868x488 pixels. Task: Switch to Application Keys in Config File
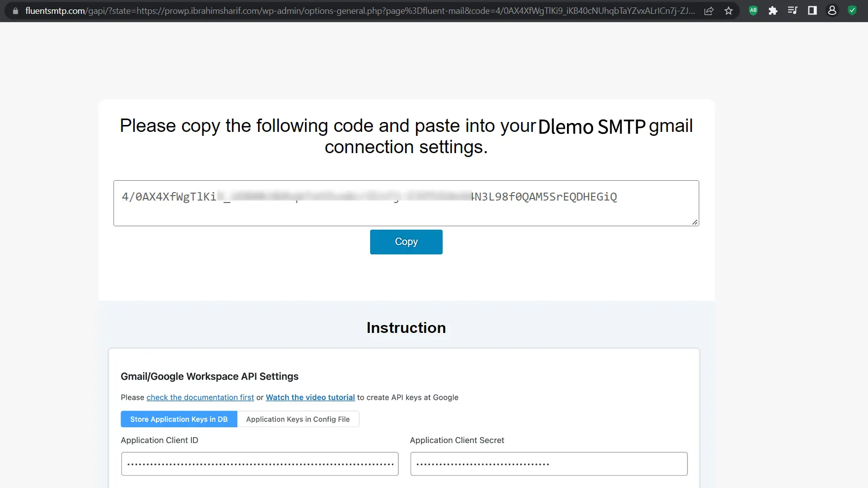pyautogui.click(x=298, y=419)
